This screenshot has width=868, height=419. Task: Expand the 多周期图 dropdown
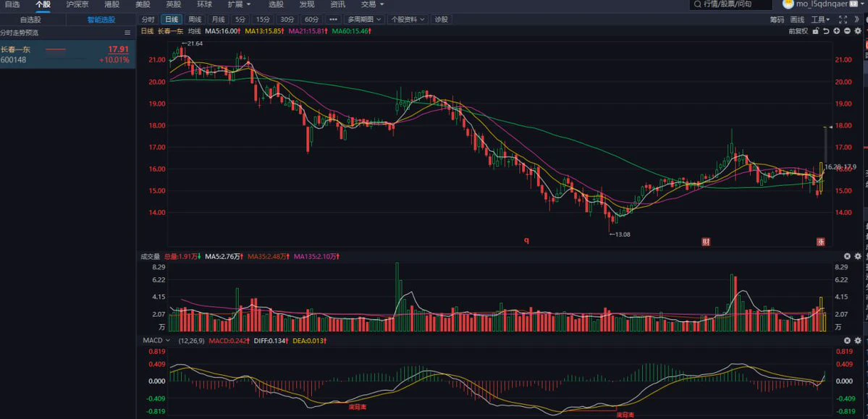[365, 20]
